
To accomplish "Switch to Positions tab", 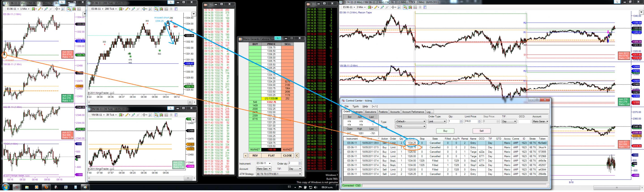I will tap(383, 112).
